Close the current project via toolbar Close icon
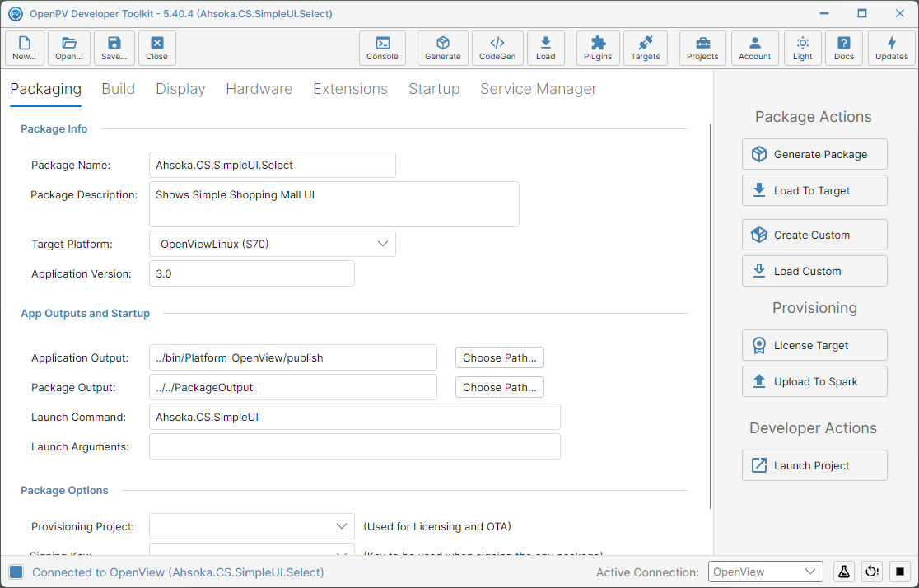919x588 pixels. [157, 48]
